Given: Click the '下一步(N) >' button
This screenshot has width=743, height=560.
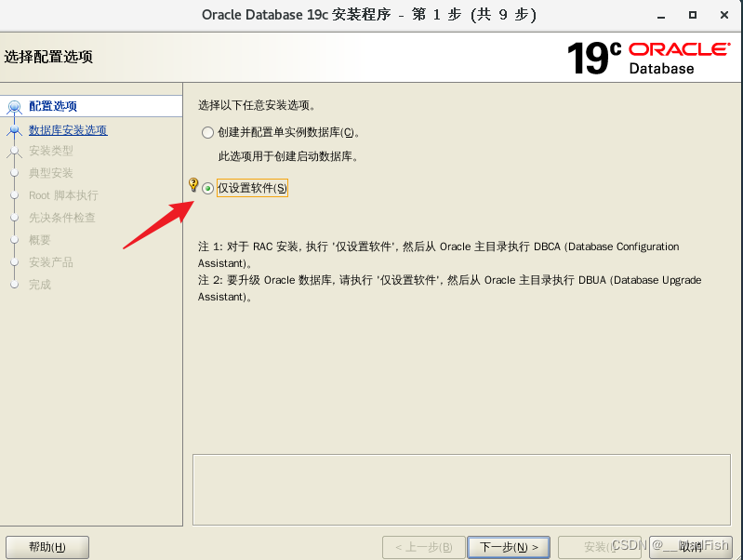Looking at the screenshot, I should tap(509, 547).
